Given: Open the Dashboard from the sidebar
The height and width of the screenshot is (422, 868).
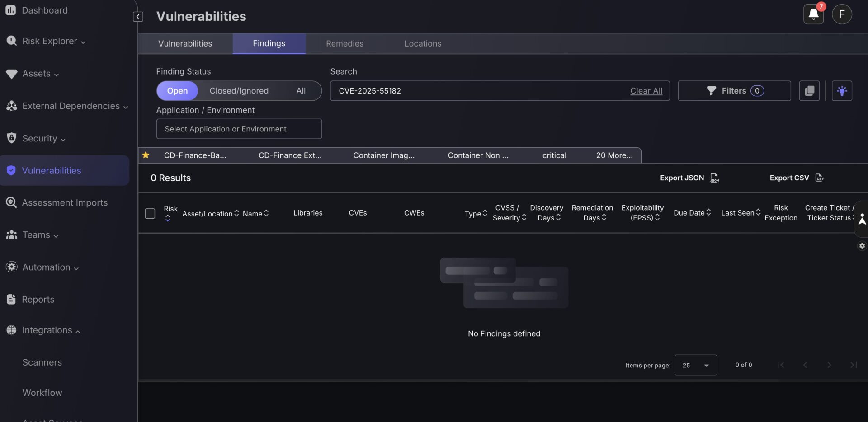Looking at the screenshot, I should [x=44, y=10].
